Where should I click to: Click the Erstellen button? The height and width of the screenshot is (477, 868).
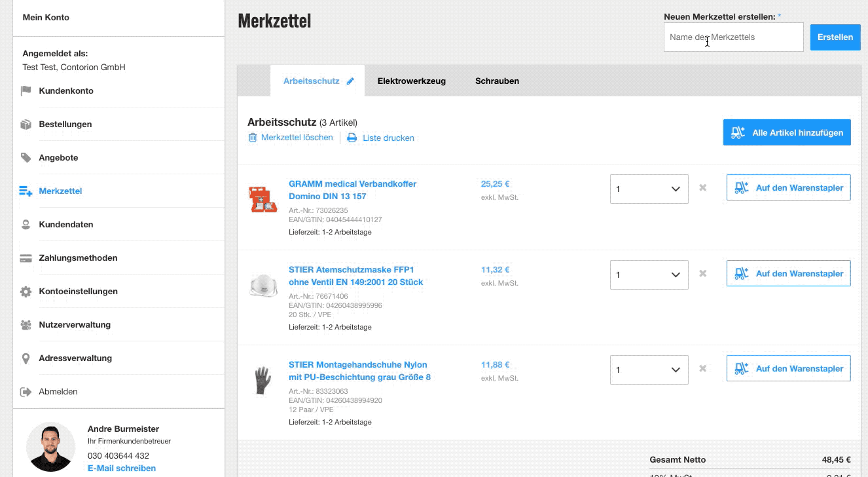835,37
